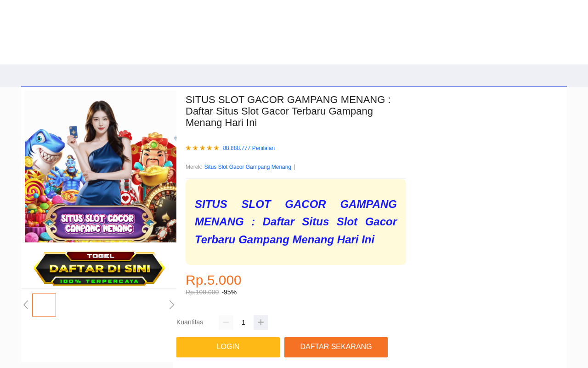Click the Kuantitas label
This screenshot has height=368, width=588.
click(x=190, y=322)
